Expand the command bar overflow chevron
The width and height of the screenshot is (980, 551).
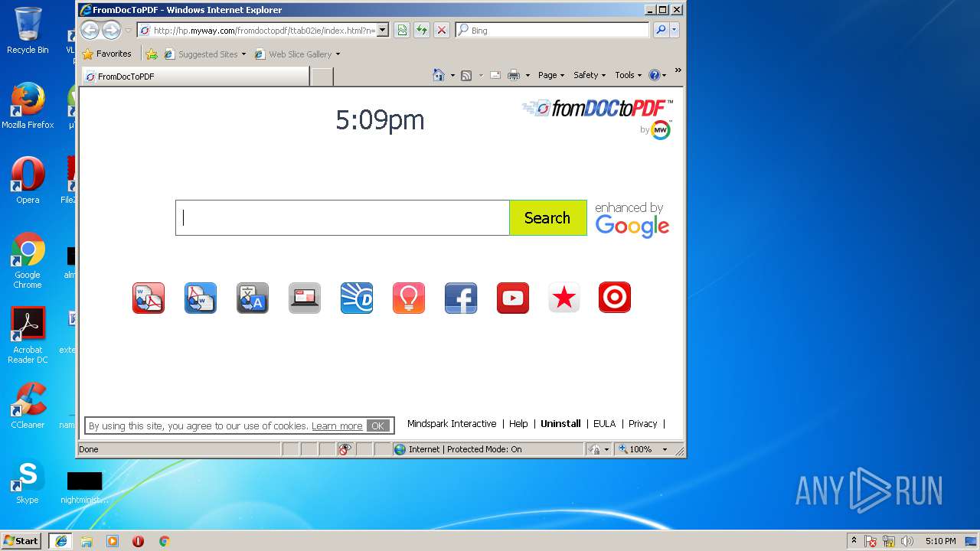[678, 70]
